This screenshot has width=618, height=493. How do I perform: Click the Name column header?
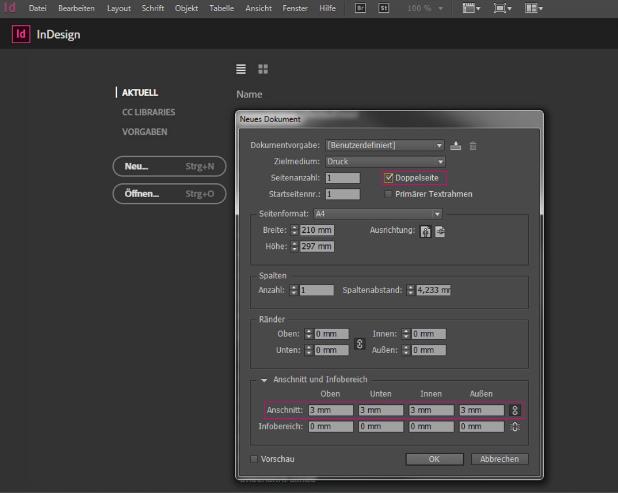pyautogui.click(x=249, y=95)
